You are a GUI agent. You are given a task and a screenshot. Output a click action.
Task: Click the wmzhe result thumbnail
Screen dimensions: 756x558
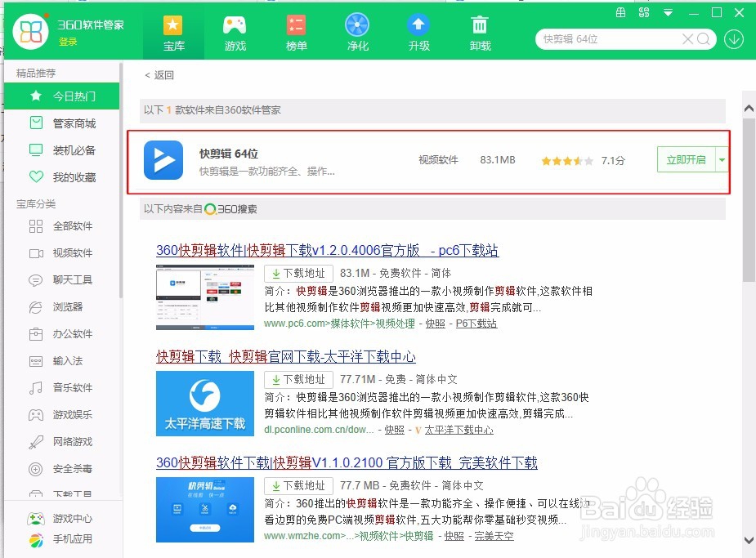pos(205,509)
